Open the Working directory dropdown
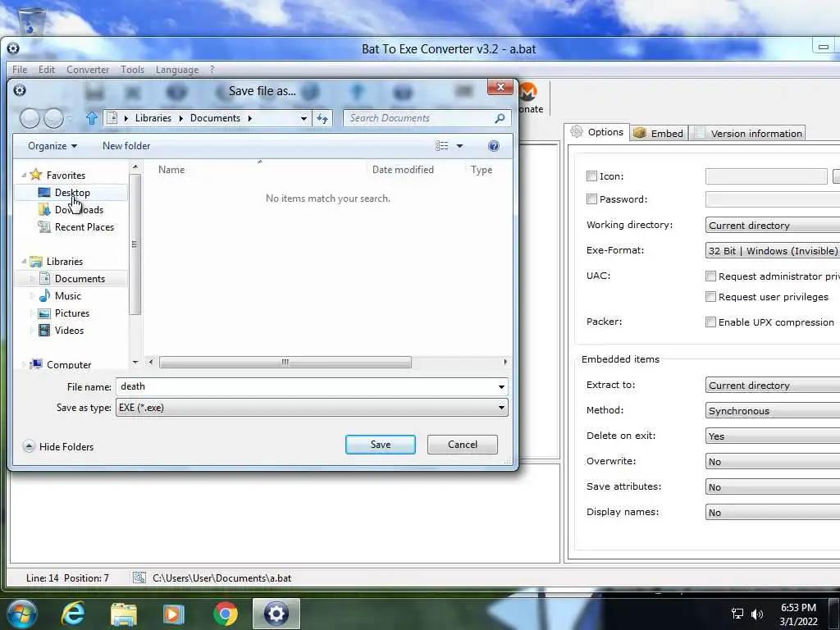 click(x=773, y=225)
